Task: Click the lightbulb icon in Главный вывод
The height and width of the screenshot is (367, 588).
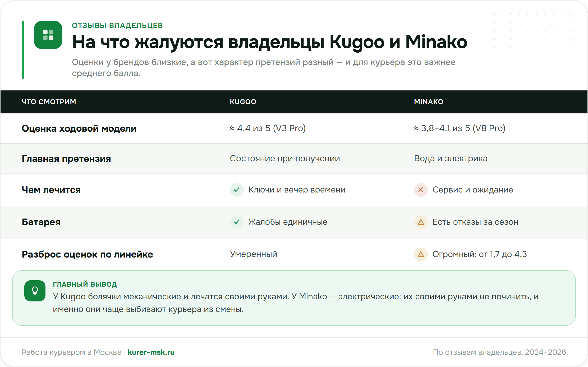Action: pyautogui.click(x=35, y=291)
